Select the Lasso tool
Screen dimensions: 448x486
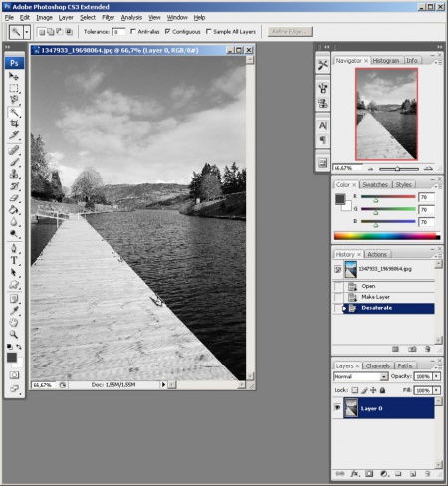14,99
